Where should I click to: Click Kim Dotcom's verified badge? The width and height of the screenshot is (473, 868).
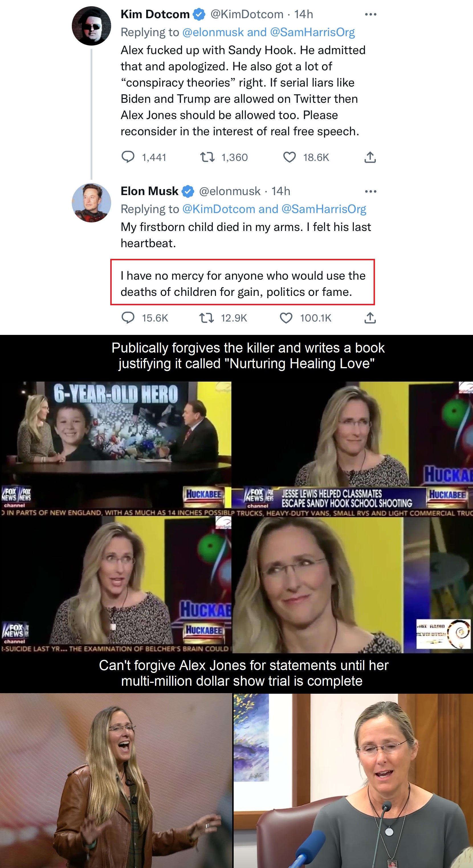[199, 14]
